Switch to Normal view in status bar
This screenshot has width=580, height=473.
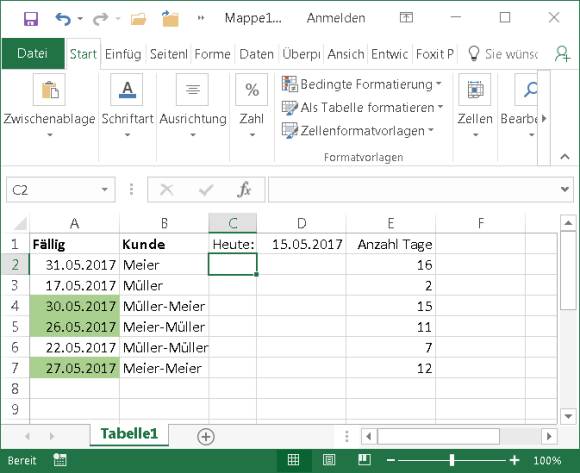point(293,460)
